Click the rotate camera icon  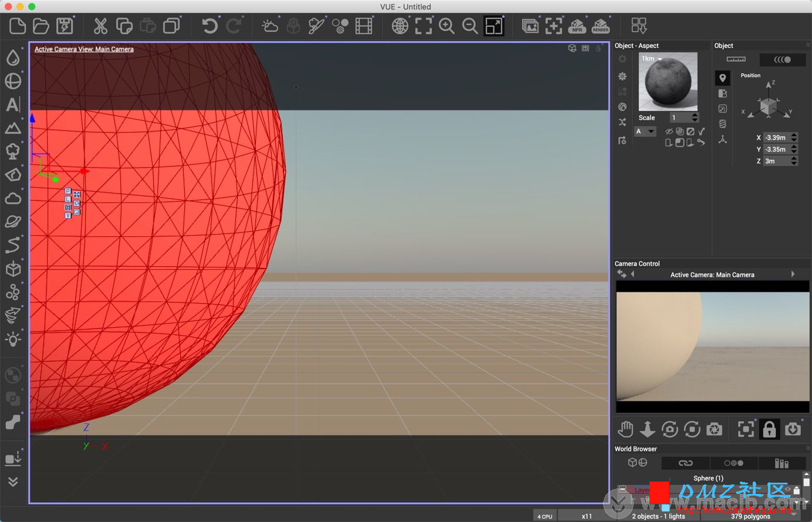(669, 429)
